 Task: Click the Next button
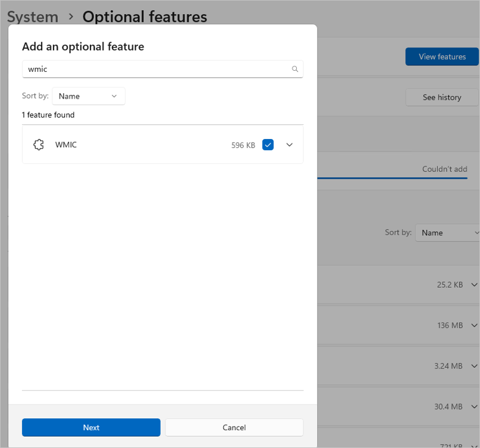point(91,427)
